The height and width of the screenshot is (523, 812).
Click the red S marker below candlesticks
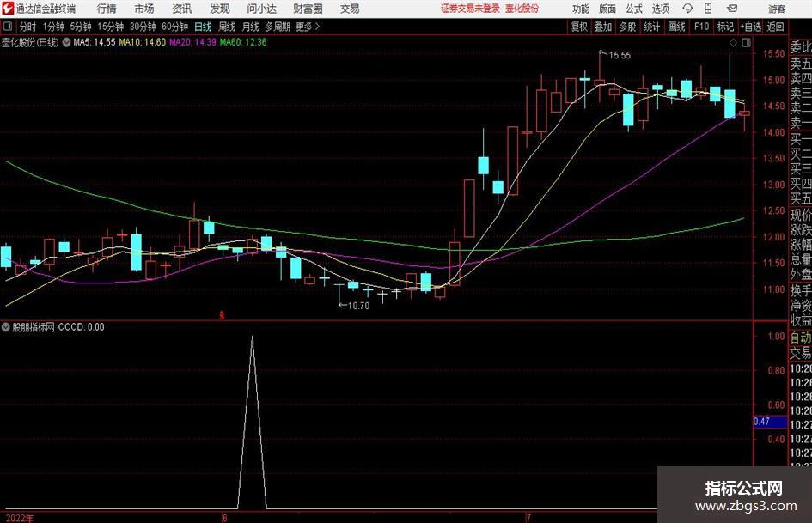point(222,315)
